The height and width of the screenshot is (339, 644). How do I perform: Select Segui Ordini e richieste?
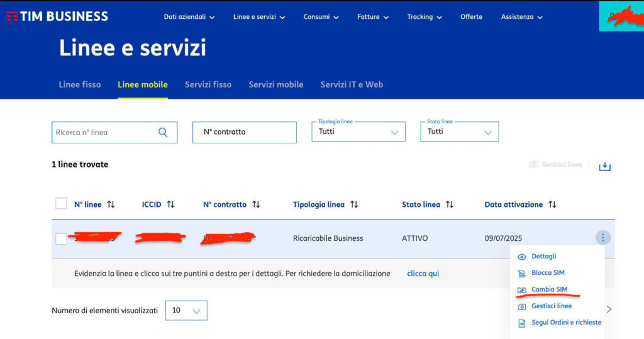pyautogui.click(x=567, y=323)
